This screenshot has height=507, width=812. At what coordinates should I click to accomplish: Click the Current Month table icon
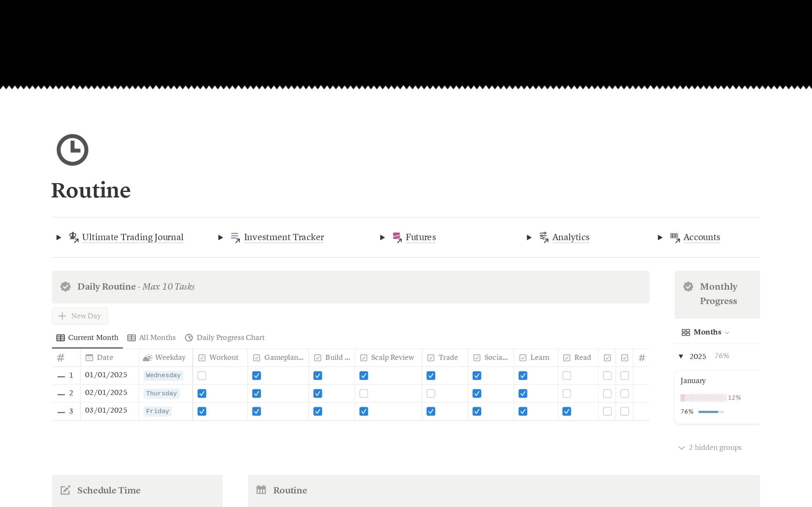click(x=60, y=338)
